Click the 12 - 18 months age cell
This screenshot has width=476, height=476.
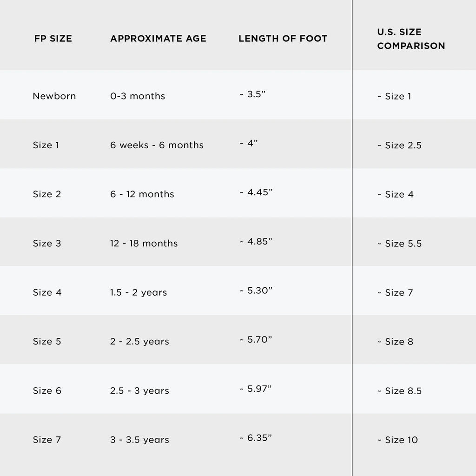pos(144,244)
